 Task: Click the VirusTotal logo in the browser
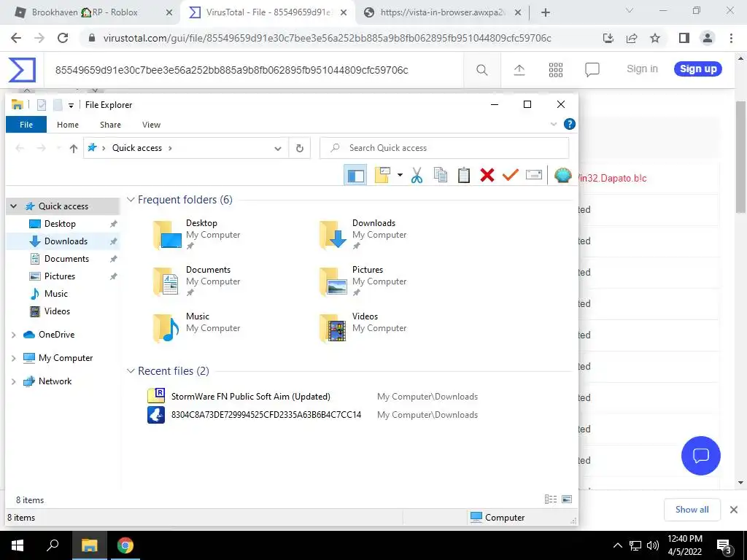(22, 69)
